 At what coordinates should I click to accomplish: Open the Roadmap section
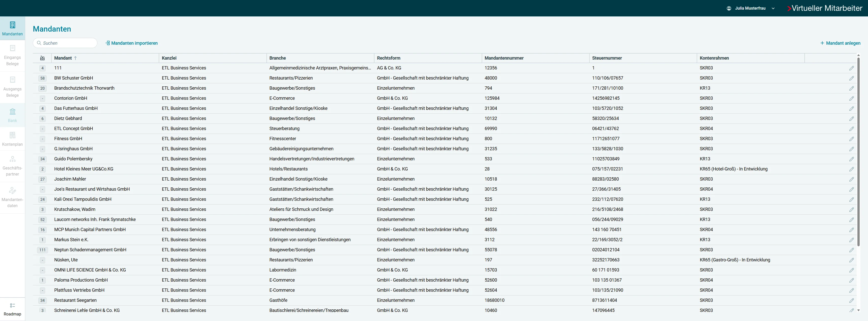coord(12,309)
